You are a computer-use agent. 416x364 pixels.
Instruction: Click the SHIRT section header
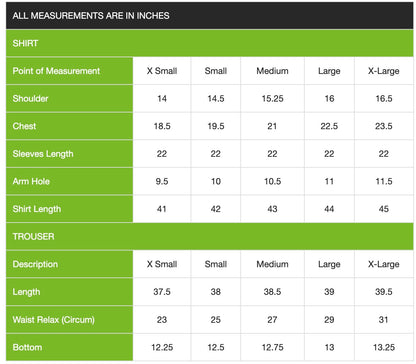click(209, 43)
